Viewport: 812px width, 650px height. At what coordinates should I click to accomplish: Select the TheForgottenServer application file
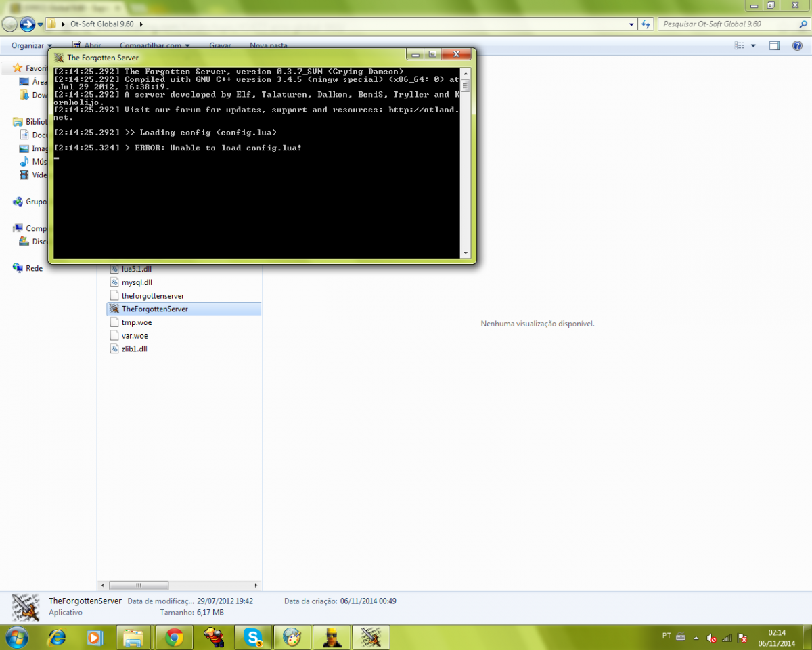click(183, 309)
